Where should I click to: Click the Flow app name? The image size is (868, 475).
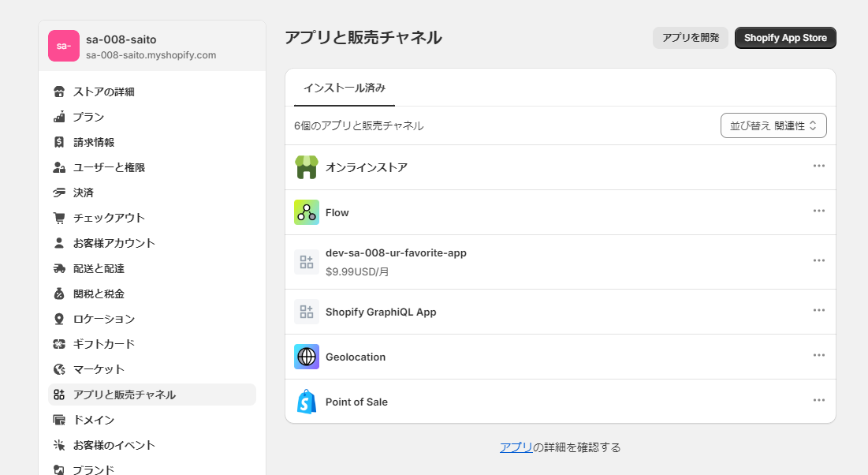[337, 212]
